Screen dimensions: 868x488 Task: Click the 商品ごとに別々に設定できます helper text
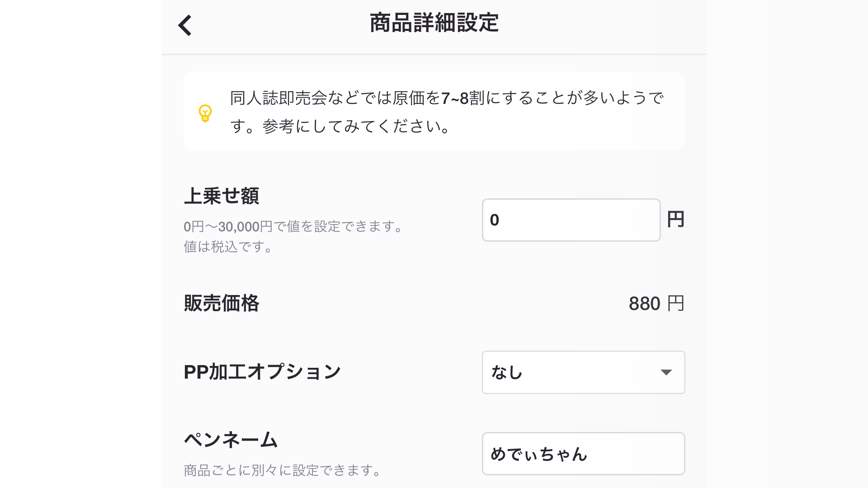tap(283, 470)
